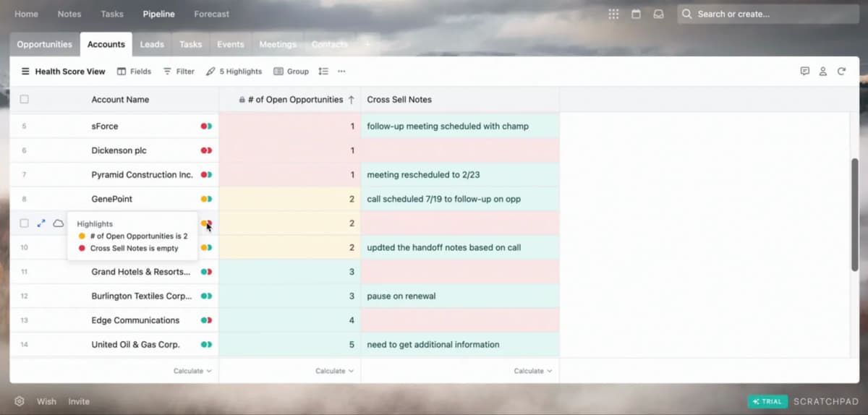The height and width of the screenshot is (415, 868).
Task: Click the TRIAL badge button
Action: coord(767,401)
